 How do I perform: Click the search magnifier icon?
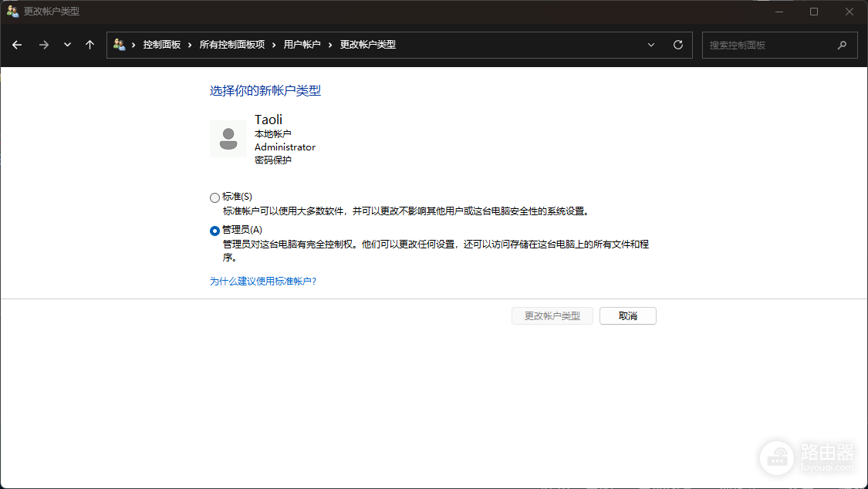tap(842, 46)
